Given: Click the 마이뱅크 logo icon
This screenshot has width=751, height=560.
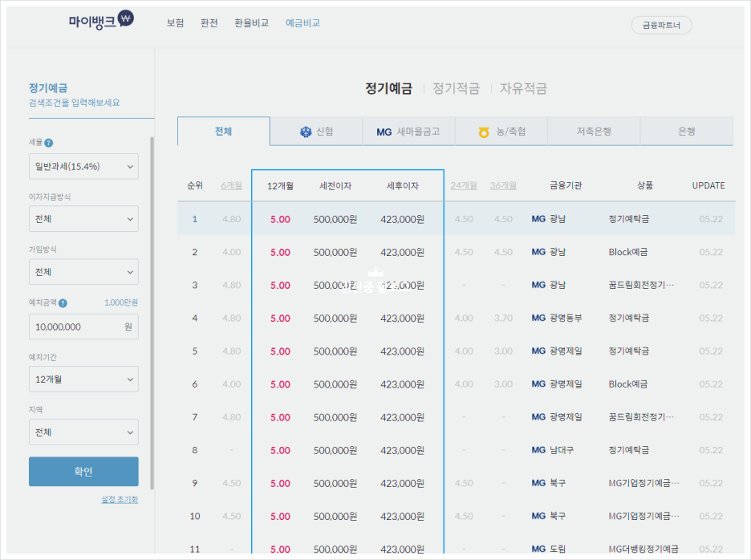Looking at the screenshot, I should (125, 19).
